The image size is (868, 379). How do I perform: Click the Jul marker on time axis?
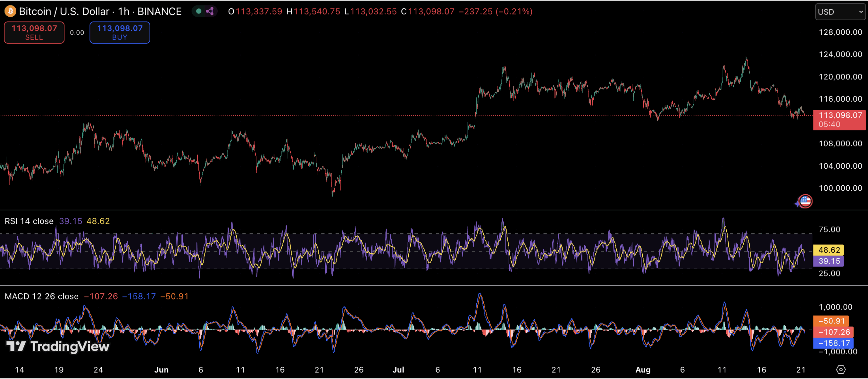398,370
